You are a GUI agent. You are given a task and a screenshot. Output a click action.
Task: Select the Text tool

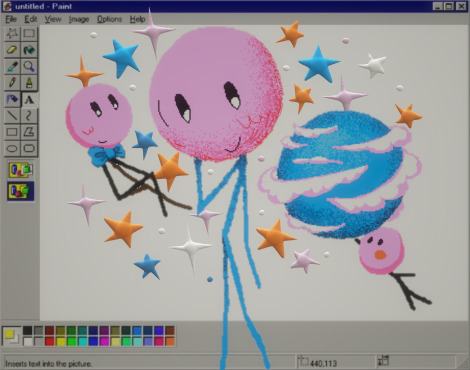29,99
